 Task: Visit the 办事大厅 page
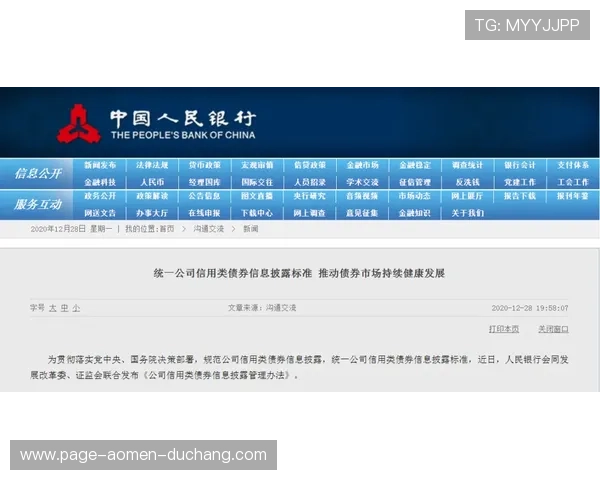[x=152, y=213]
